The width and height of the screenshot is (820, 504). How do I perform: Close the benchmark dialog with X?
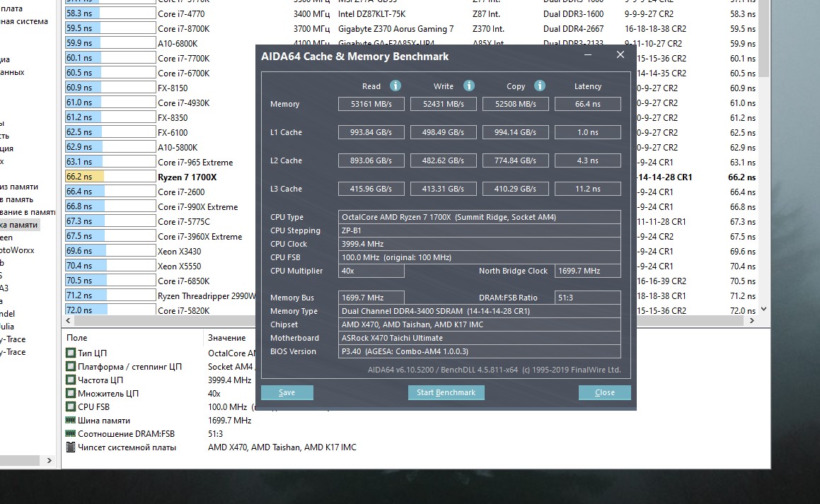[x=620, y=55]
